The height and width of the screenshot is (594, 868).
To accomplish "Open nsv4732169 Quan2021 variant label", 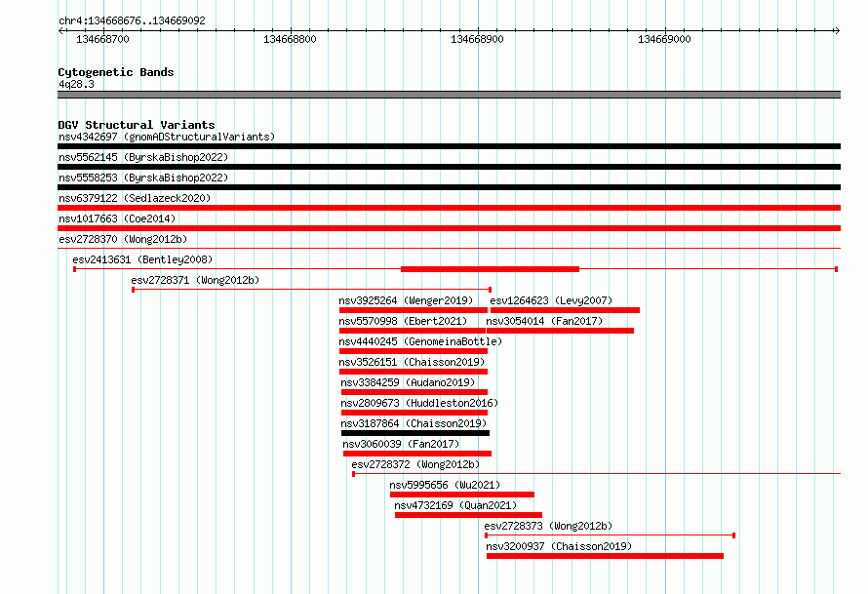I will (x=455, y=505).
